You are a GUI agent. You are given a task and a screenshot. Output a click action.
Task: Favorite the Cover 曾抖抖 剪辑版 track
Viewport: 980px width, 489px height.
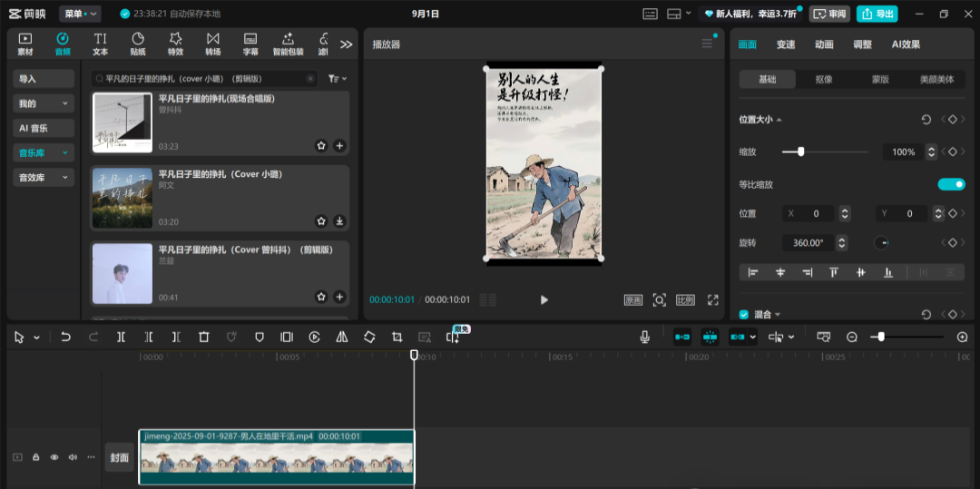(x=321, y=297)
